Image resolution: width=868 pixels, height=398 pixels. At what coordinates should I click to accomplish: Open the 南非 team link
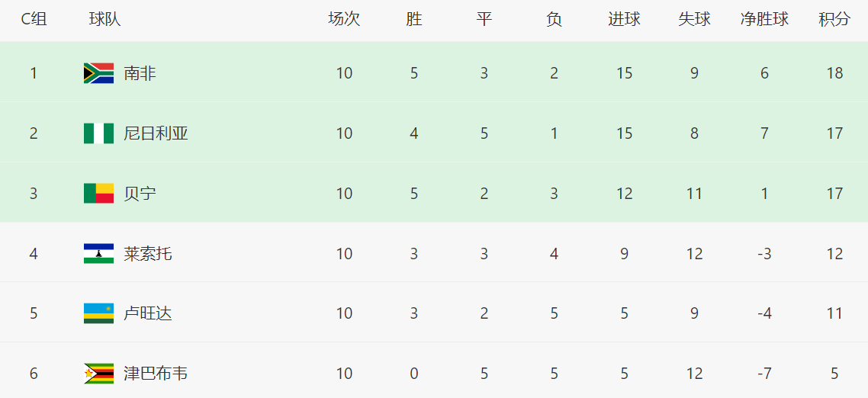coord(140,73)
